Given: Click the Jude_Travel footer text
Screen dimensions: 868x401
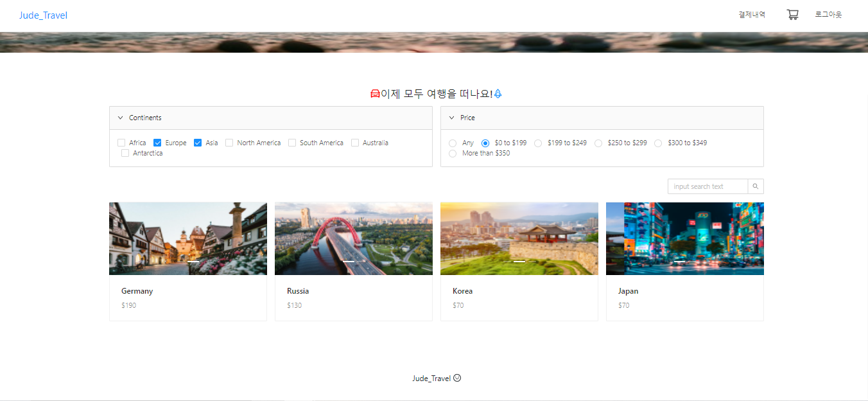Looking at the screenshot, I should (431, 379).
